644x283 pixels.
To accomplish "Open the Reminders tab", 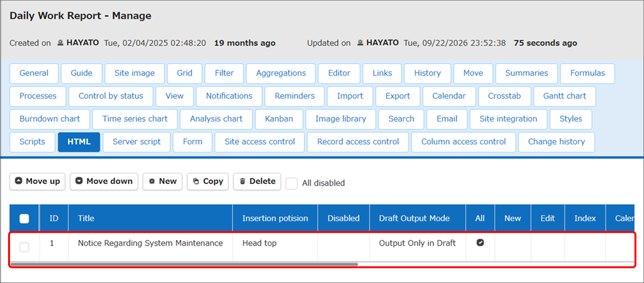I will (295, 96).
